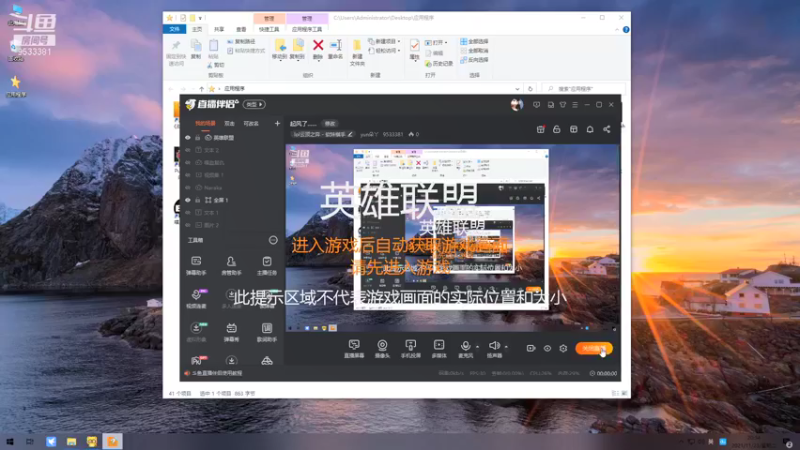
Task: Collapse the Explorer ribbon chevron
Action: pos(617,30)
